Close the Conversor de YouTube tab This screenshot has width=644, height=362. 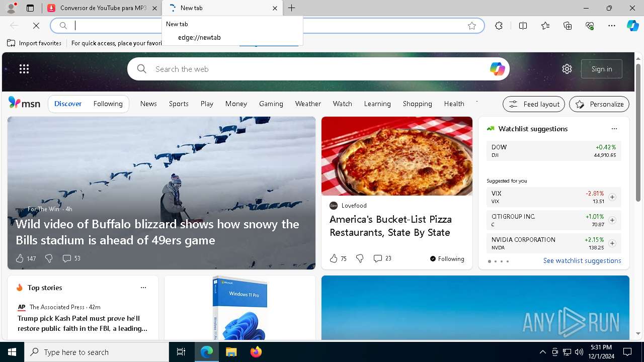tap(154, 8)
